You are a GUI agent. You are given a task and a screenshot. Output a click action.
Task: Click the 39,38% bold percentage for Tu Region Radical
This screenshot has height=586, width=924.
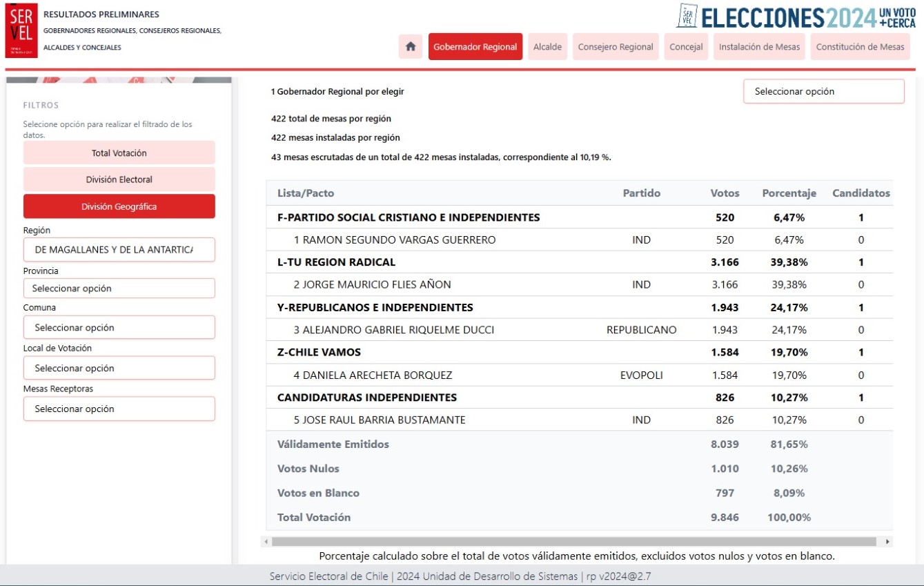coord(789,262)
